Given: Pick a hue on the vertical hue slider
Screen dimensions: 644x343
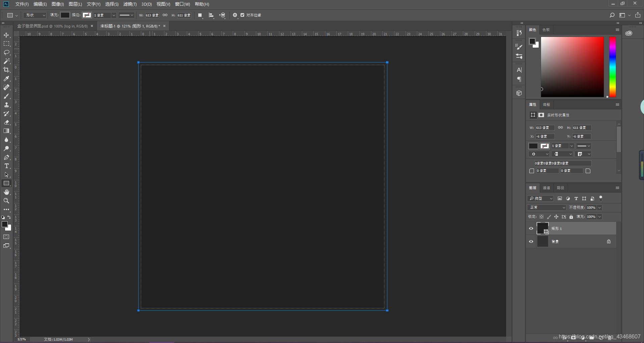Looking at the screenshot, I should [x=612, y=67].
